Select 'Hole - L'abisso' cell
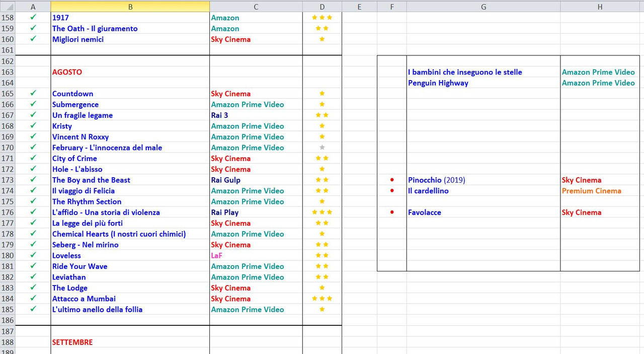Image resolution: width=644 pixels, height=354 pixels. tap(130, 169)
